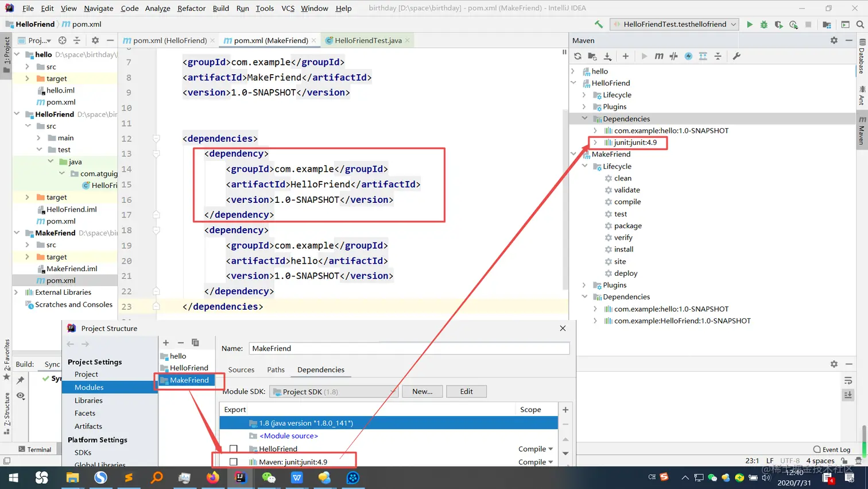
Task: Switch to HelloFriendTest.java tab
Action: (367, 41)
